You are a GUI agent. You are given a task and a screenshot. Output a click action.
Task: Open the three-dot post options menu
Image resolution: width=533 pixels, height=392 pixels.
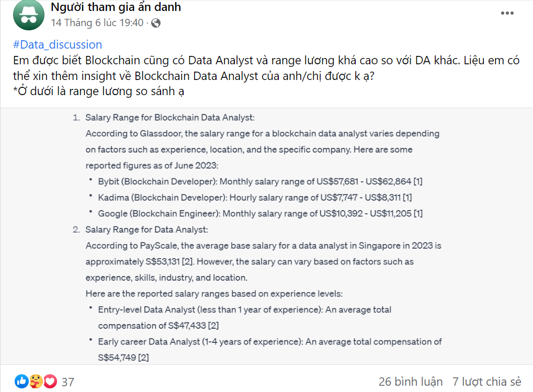507,14
